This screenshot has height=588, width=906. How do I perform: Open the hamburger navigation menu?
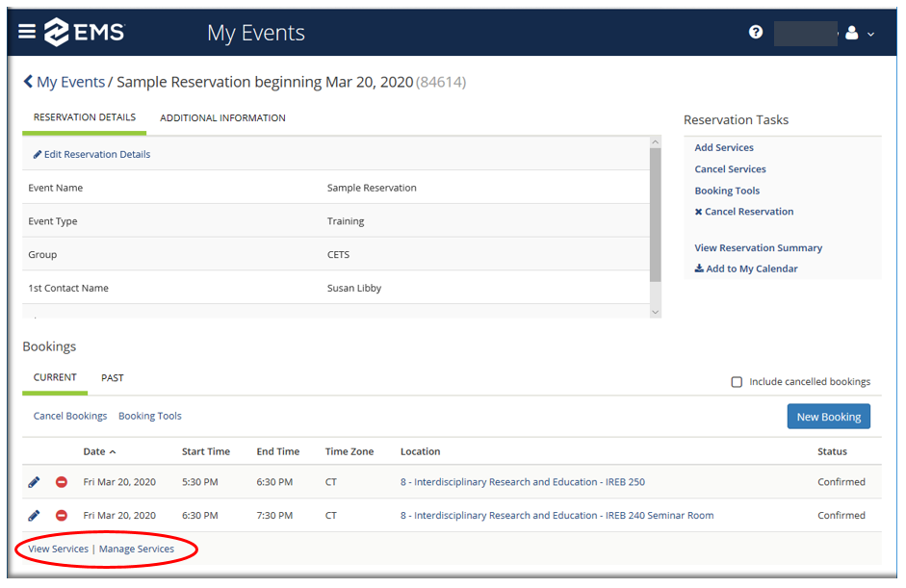(x=26, y=30)
